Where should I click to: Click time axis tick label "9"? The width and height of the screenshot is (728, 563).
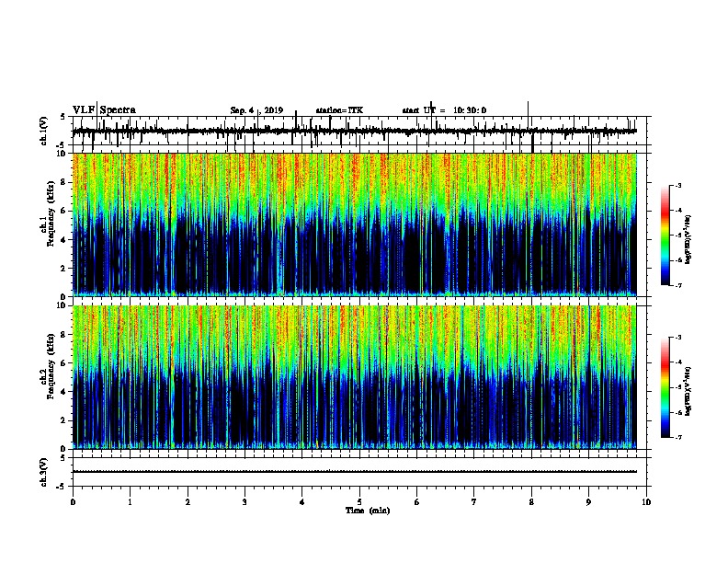point(588,502)
